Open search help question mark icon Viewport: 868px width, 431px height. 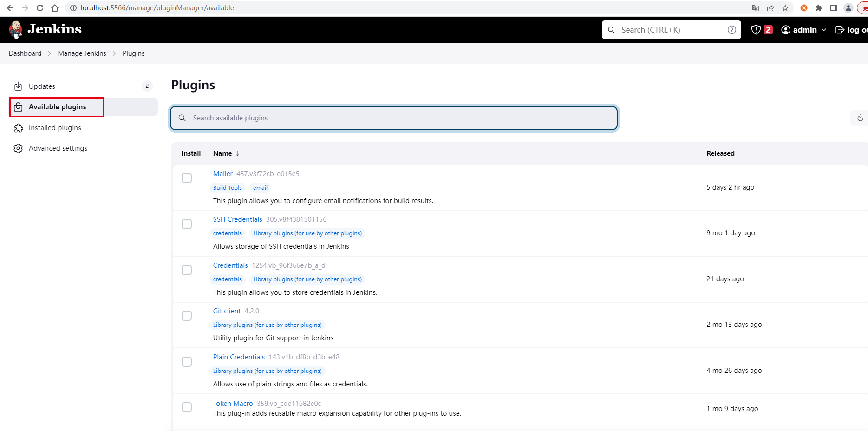click(x=732, y=30)
